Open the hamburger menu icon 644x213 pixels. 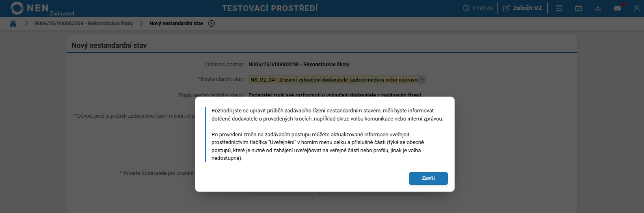559,8
